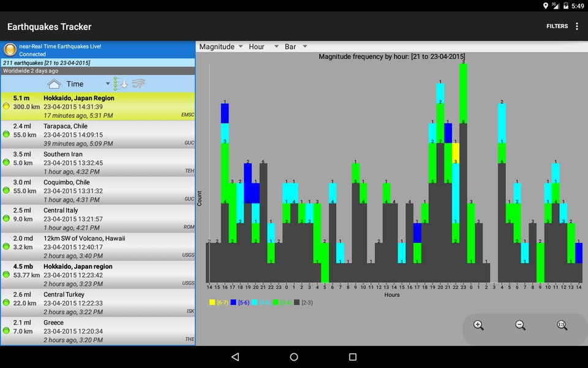The width and height of the screenshot is (588, 368).
Task: Tap the 'Worldwide 2 days ago' filter bar
Action: 98,71
